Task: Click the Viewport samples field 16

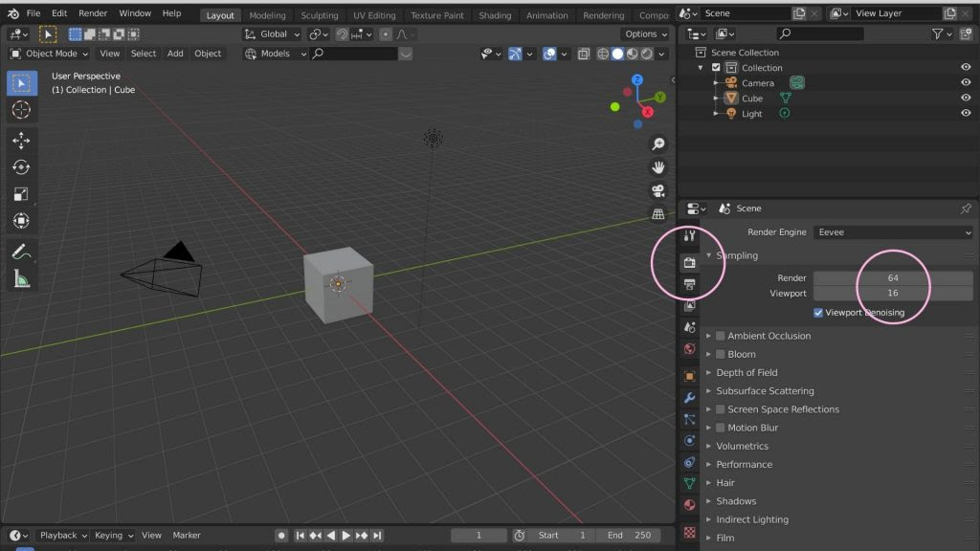Action: [893, 293]
